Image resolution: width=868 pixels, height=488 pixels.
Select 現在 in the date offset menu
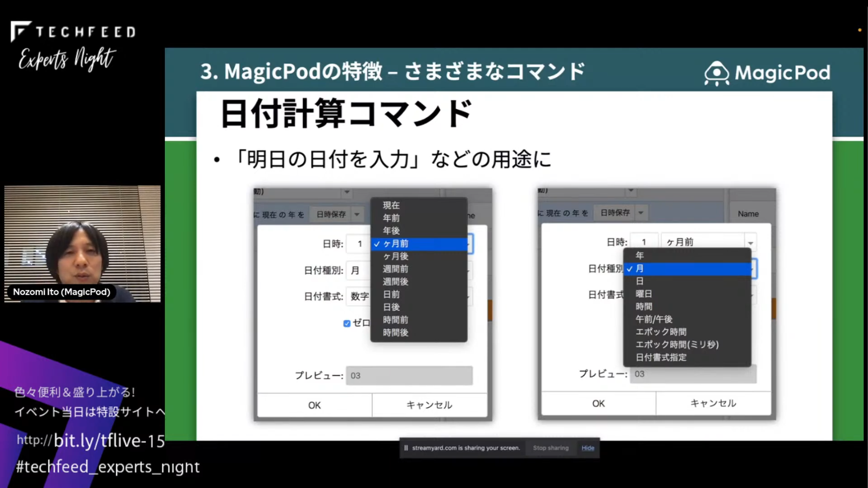click(x=418, y=205)
